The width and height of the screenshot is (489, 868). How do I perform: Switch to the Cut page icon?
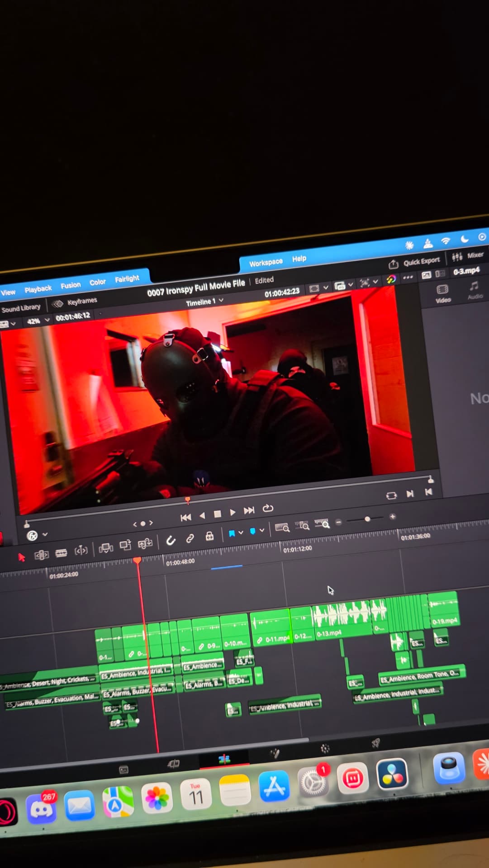click(x=174, y=764)
